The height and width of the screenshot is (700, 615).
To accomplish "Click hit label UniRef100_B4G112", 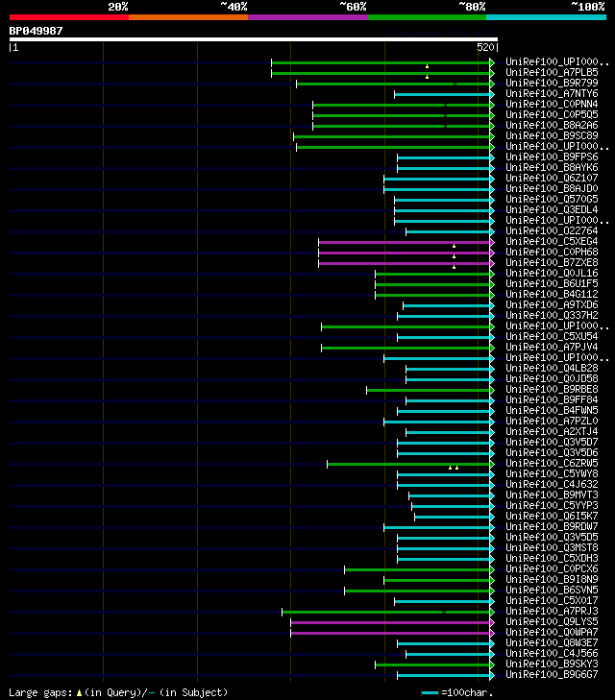I will 552,294.
